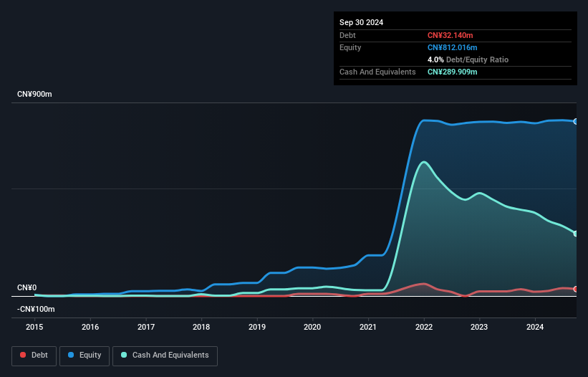This screenshot has height=377, width=588.
Task: Click the tooltip's Equity row label
Action: pos(350,47)
